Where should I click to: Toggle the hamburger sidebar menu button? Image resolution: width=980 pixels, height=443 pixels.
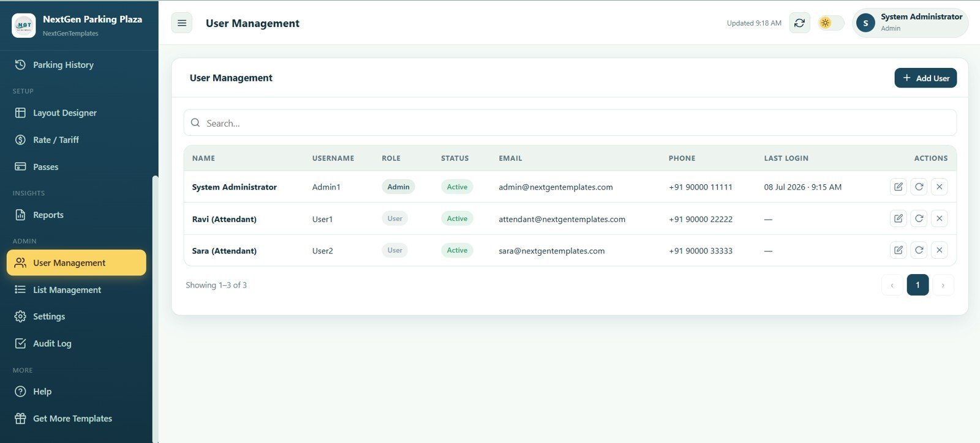tap(182, 23)
